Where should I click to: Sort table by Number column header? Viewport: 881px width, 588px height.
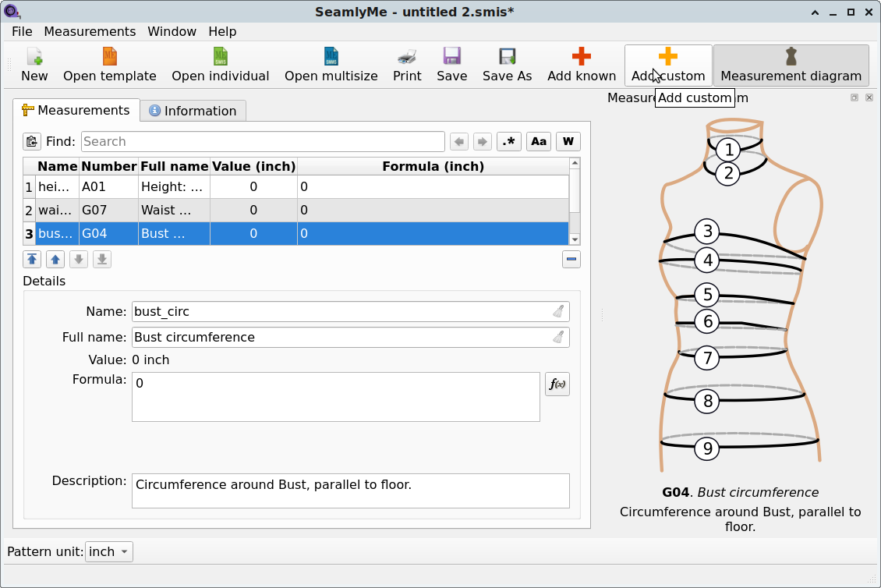coord(109,166)
